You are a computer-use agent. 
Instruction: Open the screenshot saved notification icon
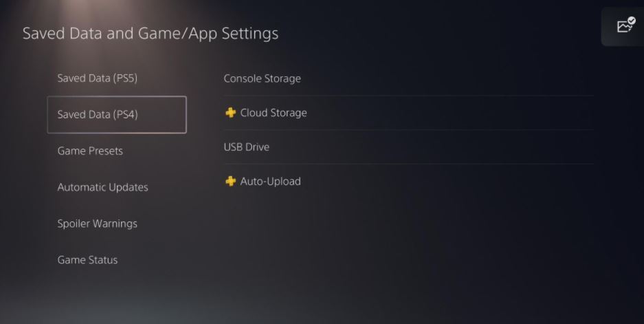[625, 27]
